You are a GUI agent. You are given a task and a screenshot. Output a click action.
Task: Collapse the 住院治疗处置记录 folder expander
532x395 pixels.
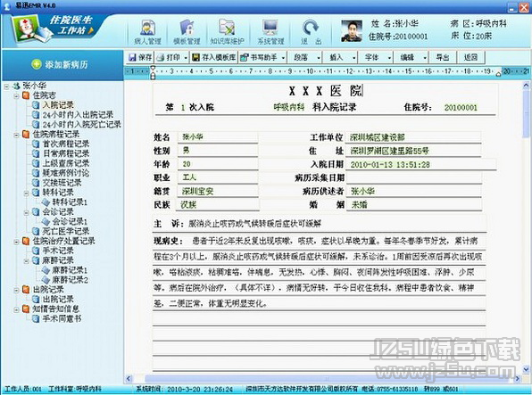[16, 242]
